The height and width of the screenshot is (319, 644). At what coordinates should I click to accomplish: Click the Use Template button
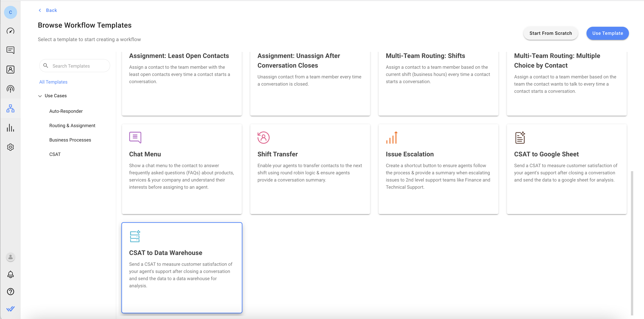pyautogui.click(x=607, y=33)
